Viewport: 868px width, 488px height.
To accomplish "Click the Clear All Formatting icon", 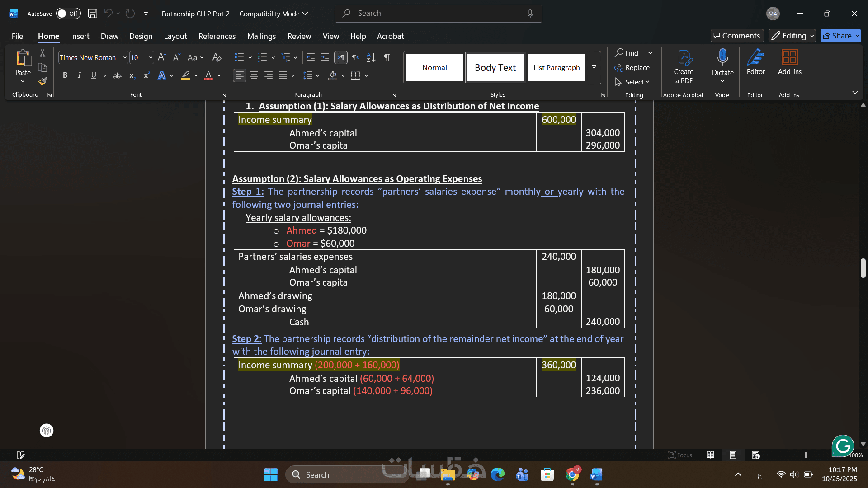I will (x=217, y=57).
